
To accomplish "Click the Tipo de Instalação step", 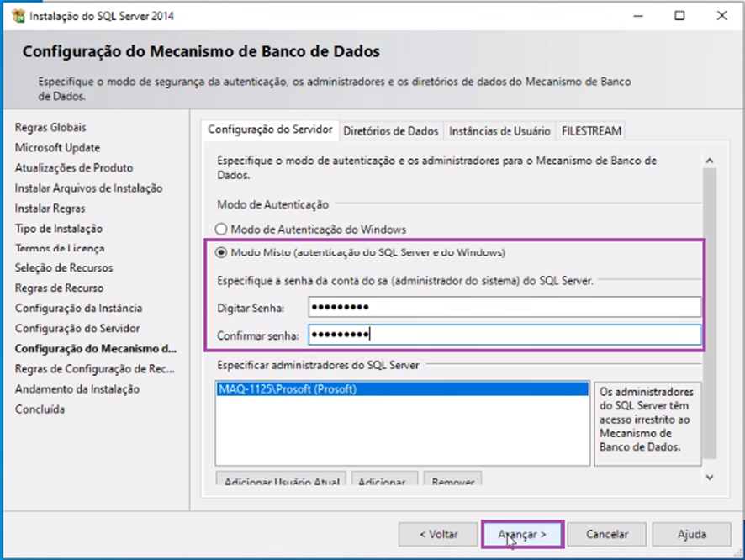I will click(x=59, y=229).
